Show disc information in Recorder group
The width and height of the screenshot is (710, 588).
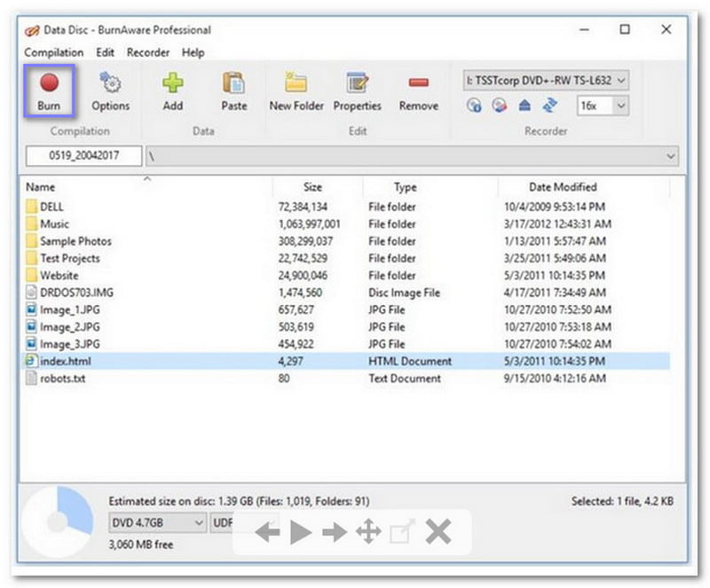pyautogui.click(x=474, y=106)
